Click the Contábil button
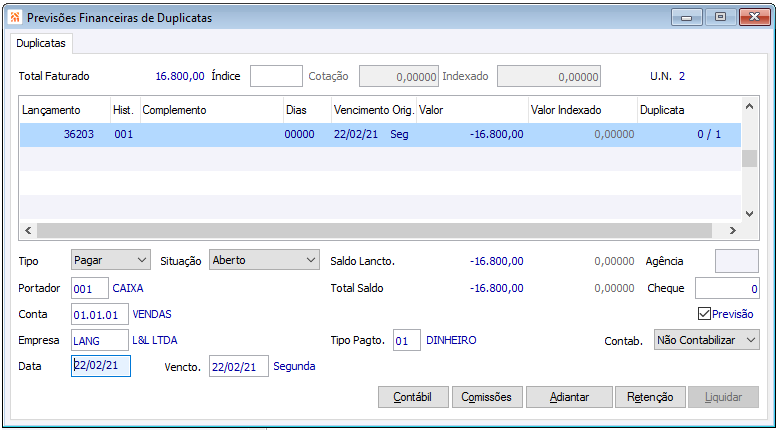 click(413, 397)
